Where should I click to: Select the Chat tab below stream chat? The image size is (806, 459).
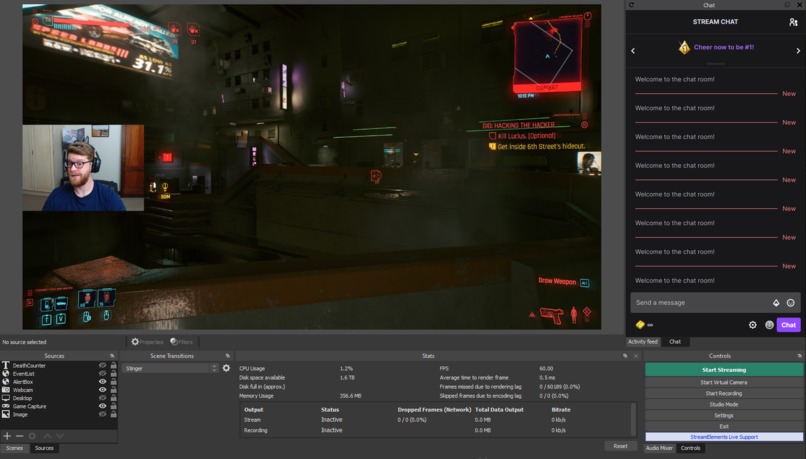click(675, 342)
